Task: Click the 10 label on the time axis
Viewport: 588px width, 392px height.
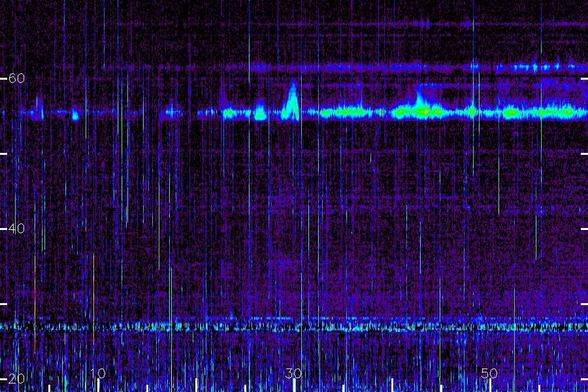Action: click(x=98, y=374)
